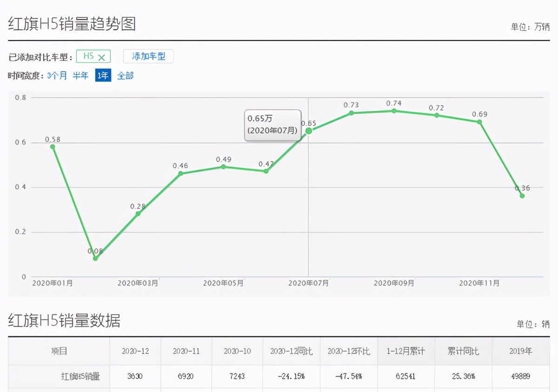
Task: Click the 2020年09月 axis label
Action: [x=394, y=283]
